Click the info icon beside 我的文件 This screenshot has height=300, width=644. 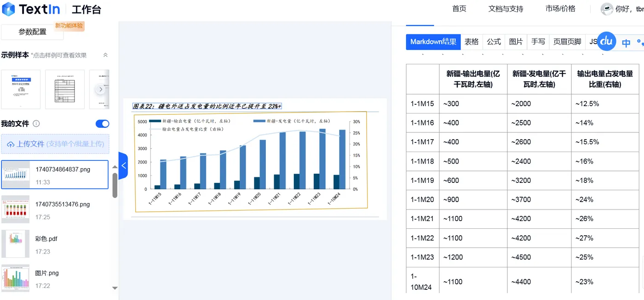coord(36,124)
